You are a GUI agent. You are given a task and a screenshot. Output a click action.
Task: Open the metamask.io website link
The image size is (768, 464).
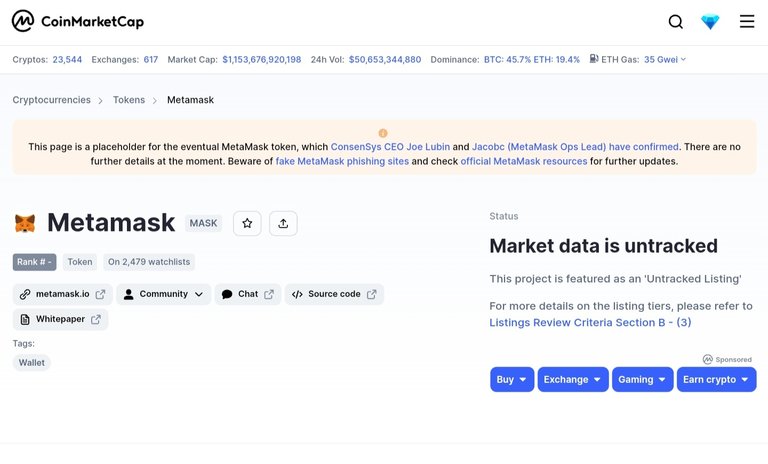pyautogui.click(x=63, y=294)
